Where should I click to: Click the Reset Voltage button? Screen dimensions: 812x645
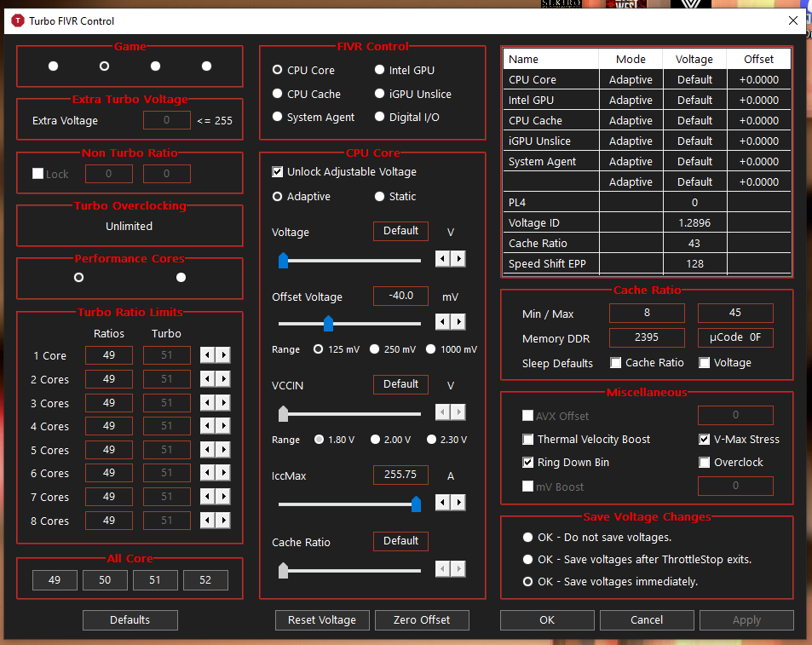[x=322, y=620]
